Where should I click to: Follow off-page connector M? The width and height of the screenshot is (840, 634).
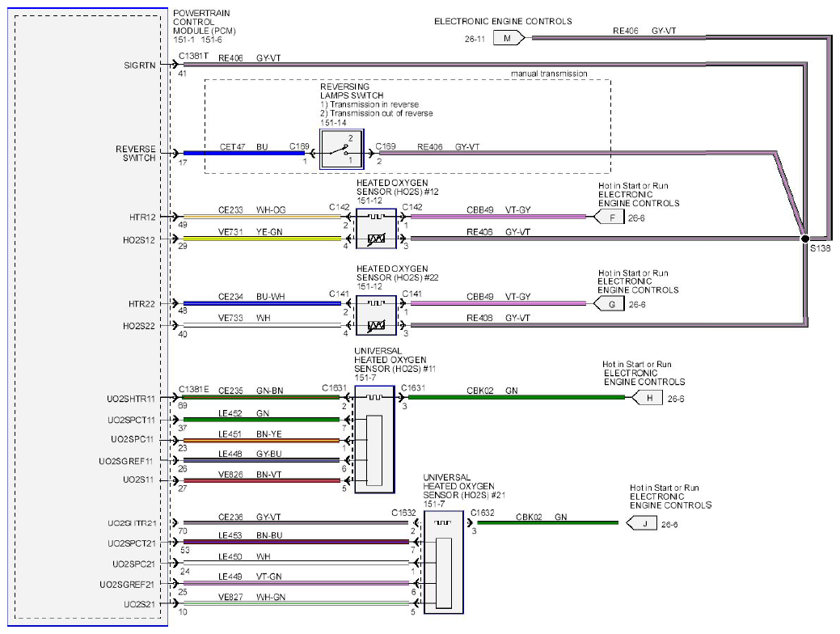[x=509, y=38]
